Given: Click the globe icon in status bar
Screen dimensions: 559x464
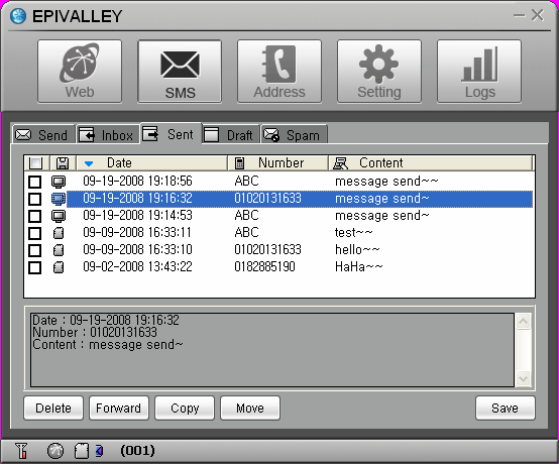Looking at the screenshot, I should coord(55,451).
